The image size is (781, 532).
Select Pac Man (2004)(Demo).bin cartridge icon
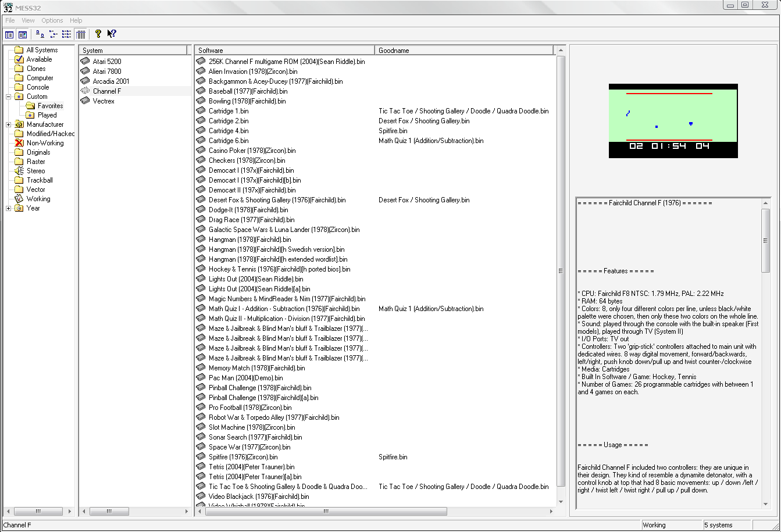[201, 377]
